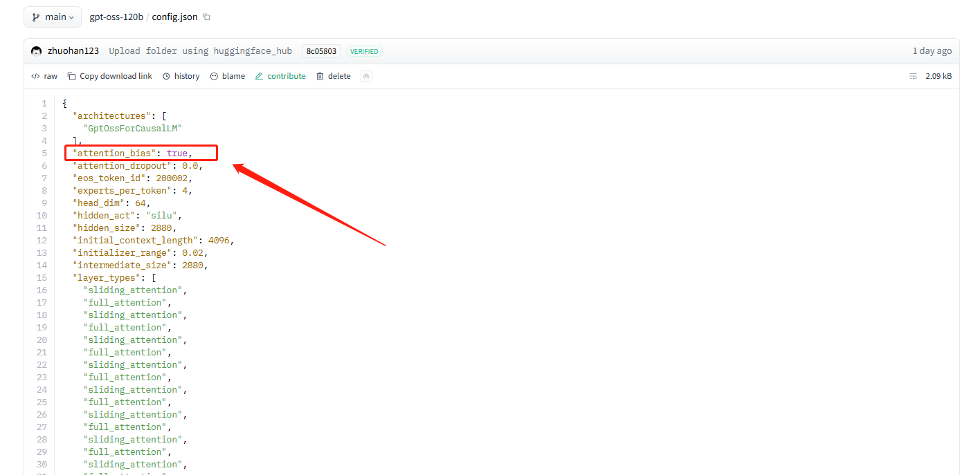Click the gpt-oss-120b breadcrumb link
The height and width of the screenshot is (475, 980).
[x=116, y=17]
